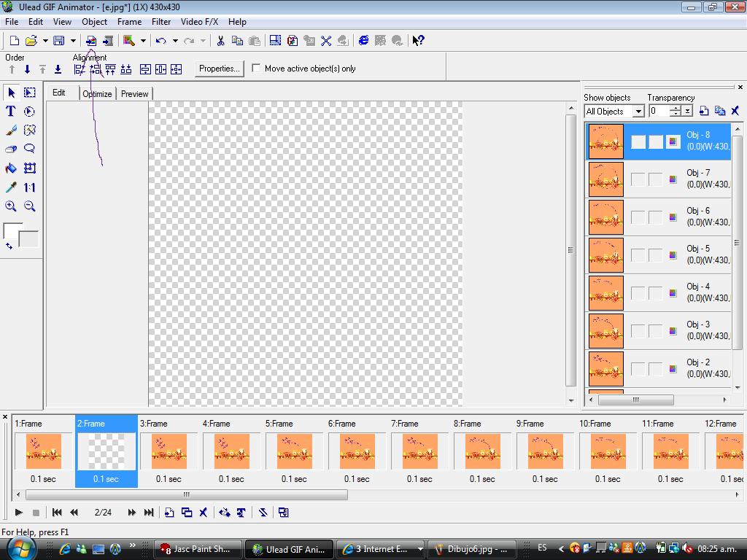Select the Fill bucket tool
747x560 pixels.
click(10, 168)
